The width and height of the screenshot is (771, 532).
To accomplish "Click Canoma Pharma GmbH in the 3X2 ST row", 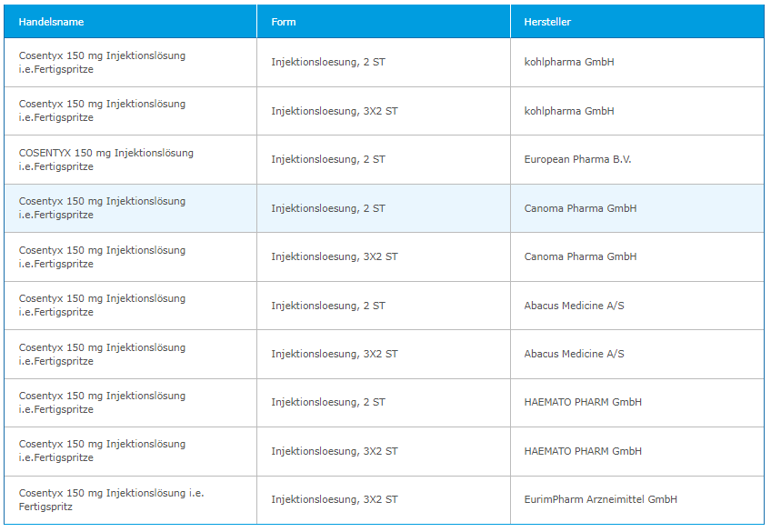I will tap(580, 256).
